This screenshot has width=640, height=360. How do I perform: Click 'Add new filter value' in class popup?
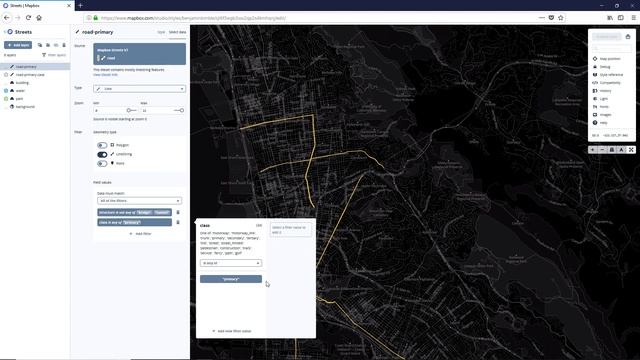tap(232, 331)
